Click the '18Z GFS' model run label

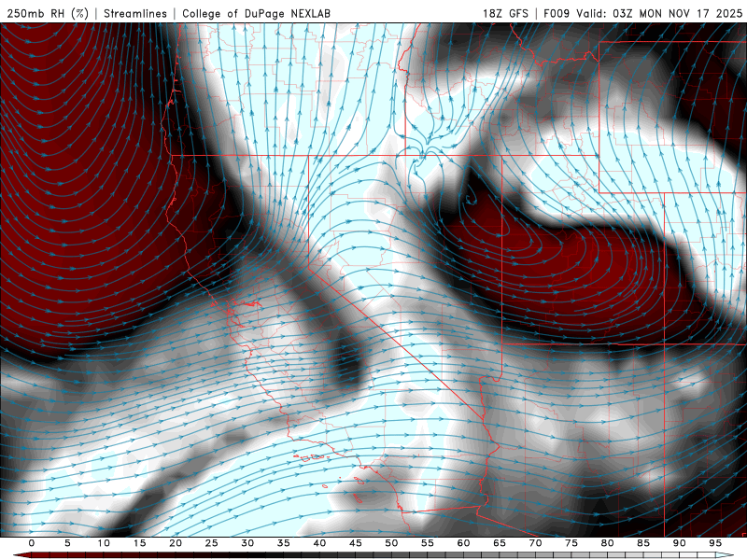tap(505, 13)
